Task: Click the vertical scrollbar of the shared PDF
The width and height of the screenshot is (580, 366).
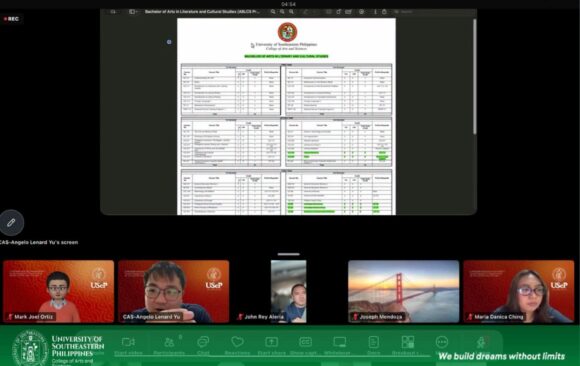Action: (x=475, y=77)
